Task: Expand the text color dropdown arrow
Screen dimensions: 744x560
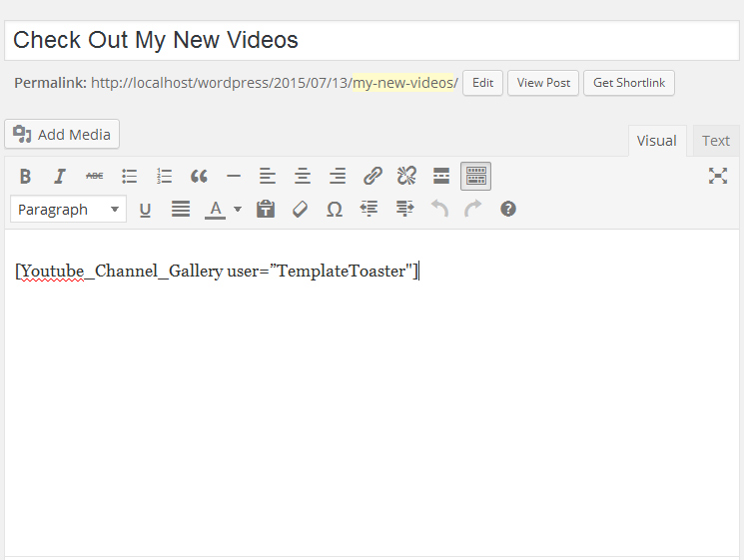Action: pos(238,210)
